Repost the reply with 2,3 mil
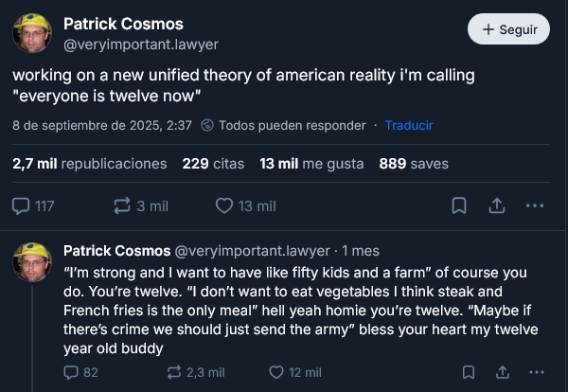Screen dimensions: 568x392 [x=175, y=372]
